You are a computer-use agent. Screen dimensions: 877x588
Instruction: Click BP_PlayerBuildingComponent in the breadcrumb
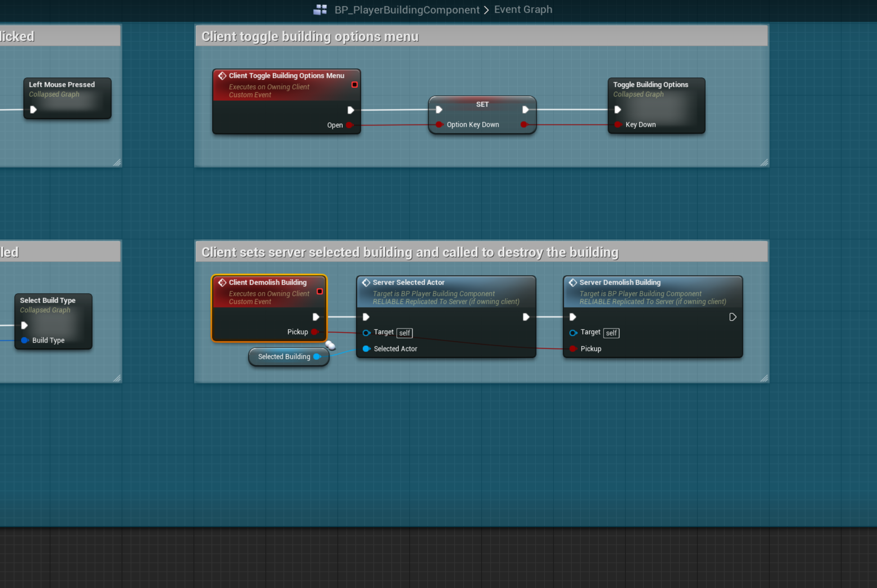click(x=407, y=10)
